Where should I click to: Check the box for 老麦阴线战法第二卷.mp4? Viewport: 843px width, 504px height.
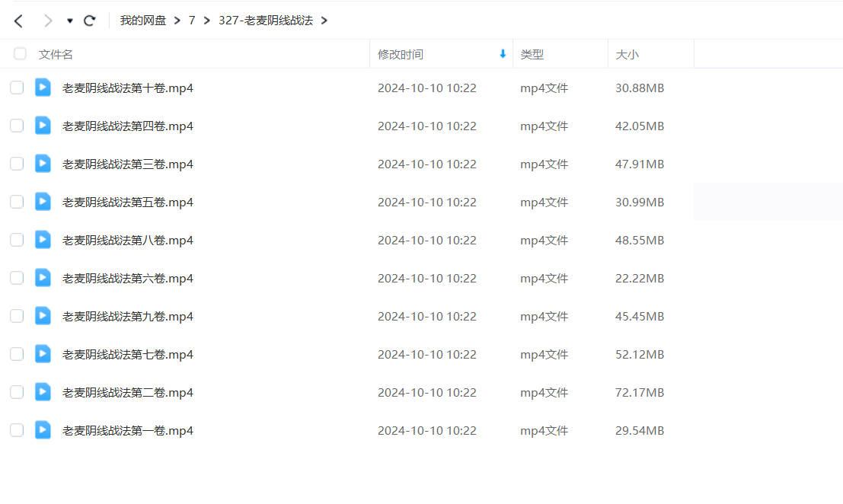18,392
